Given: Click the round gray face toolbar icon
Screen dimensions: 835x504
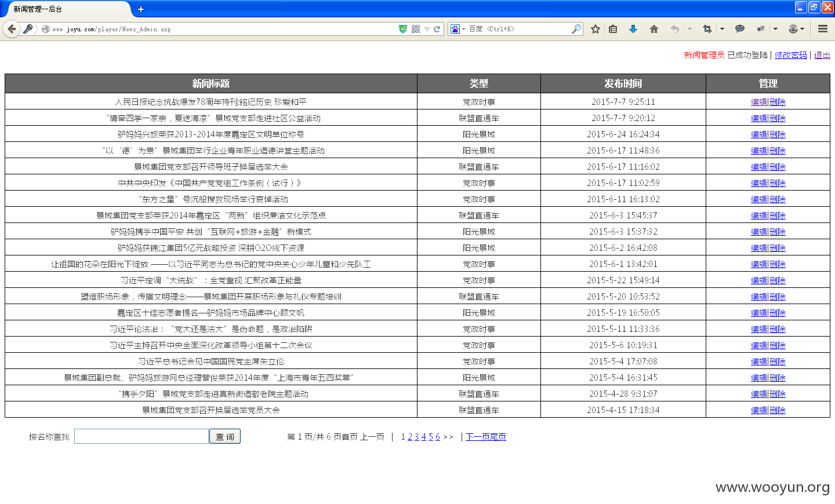Looking at the screenshot, I should pos(793,29).
